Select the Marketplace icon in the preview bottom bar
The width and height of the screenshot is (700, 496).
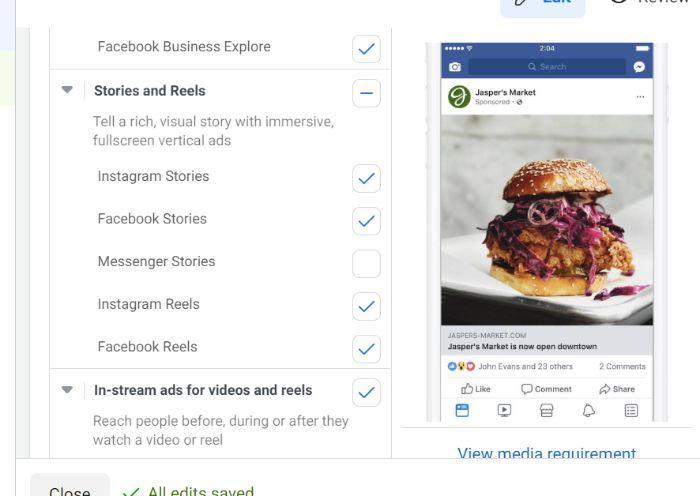[x=546, y=410]
